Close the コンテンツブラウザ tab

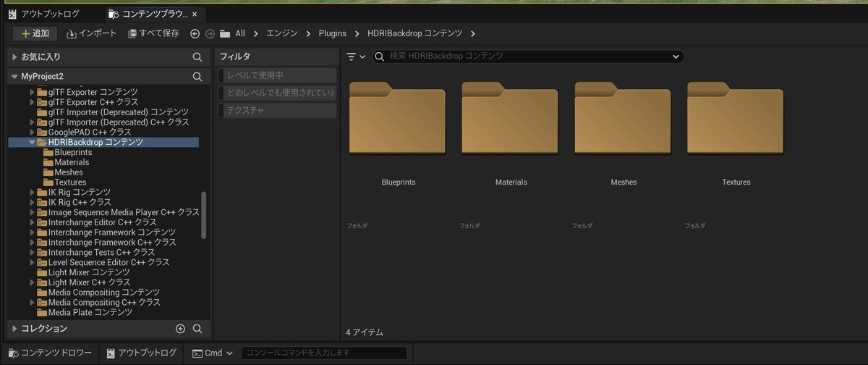click(195, 14)
